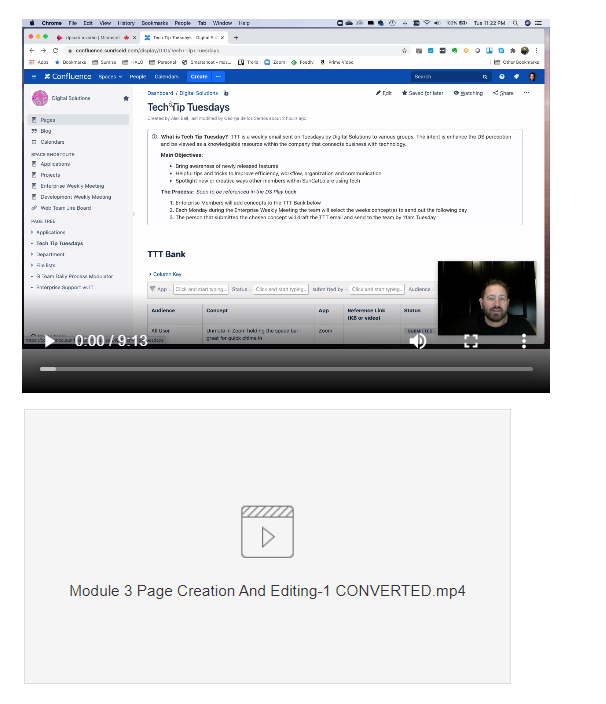The width and height of the screenshot is (606, 704).
Task: Mute the video with the speaker icon
Action: (x=418, y=341)
